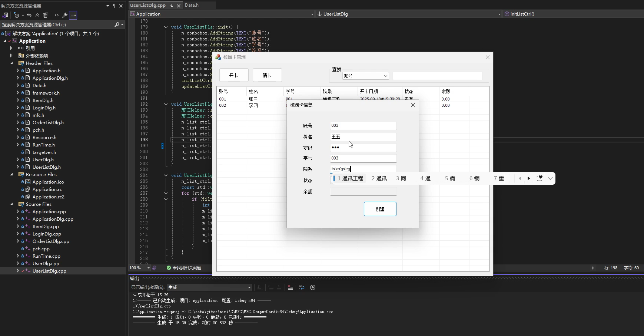Click the 姓名 field containing 王五
This screenshot has height=336, width=644.
point(363,137)
